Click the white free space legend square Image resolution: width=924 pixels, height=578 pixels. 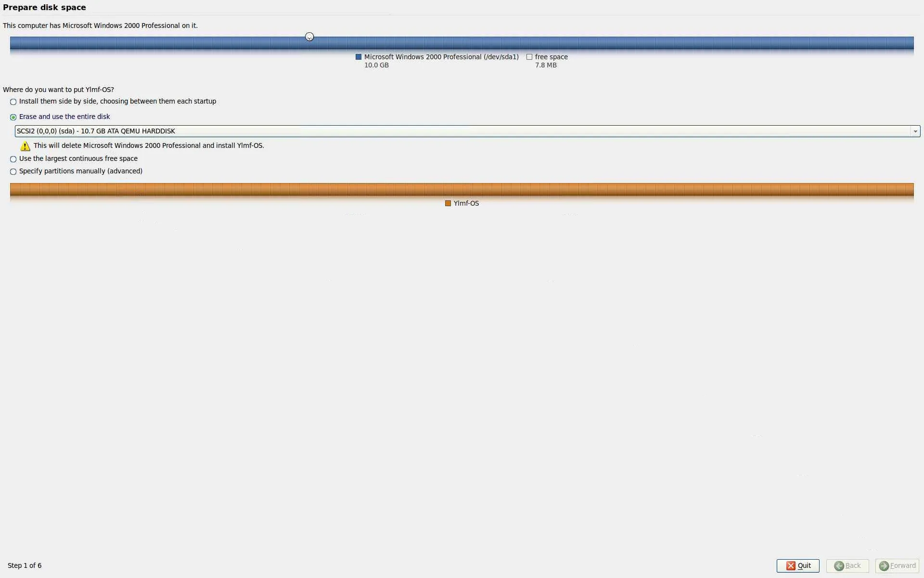[x=529, y=57]
